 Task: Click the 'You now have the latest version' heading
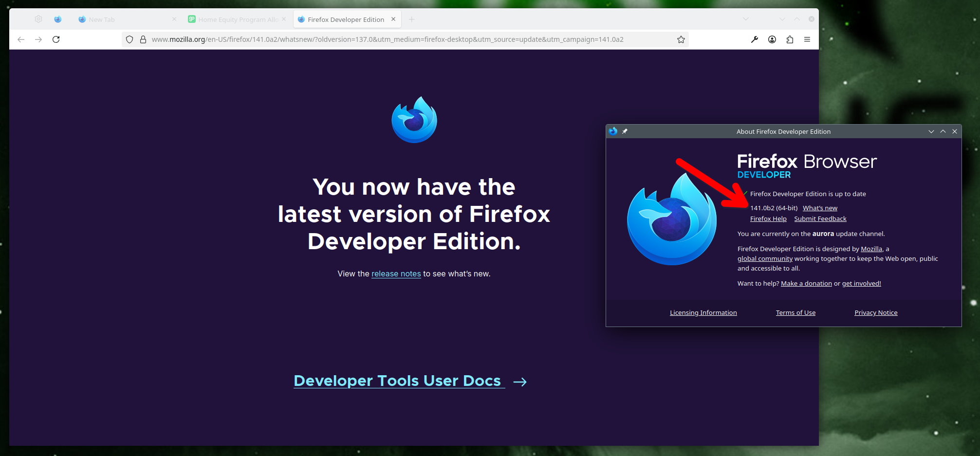(x=414, y=214)
